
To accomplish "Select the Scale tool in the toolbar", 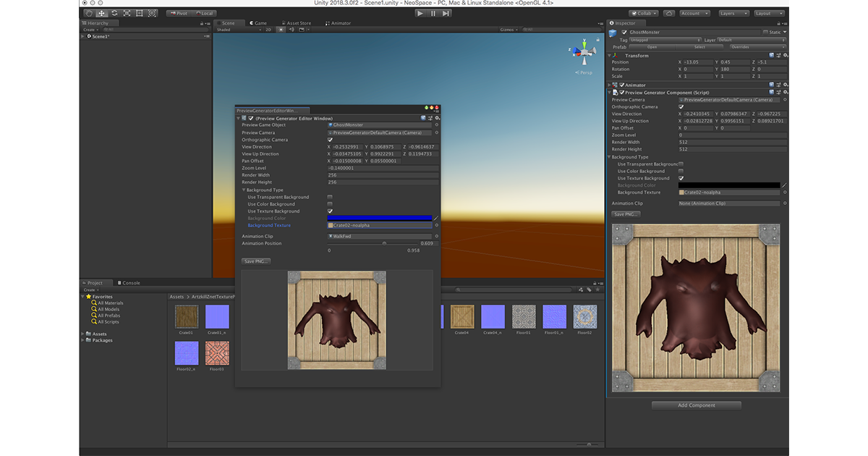I will coord(127,12).
